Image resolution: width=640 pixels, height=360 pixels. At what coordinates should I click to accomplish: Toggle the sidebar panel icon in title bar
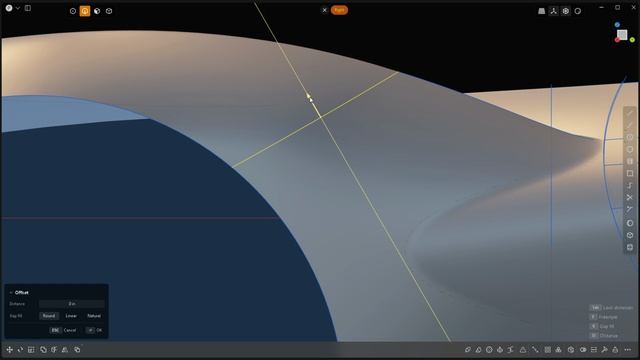click(28, 8)
